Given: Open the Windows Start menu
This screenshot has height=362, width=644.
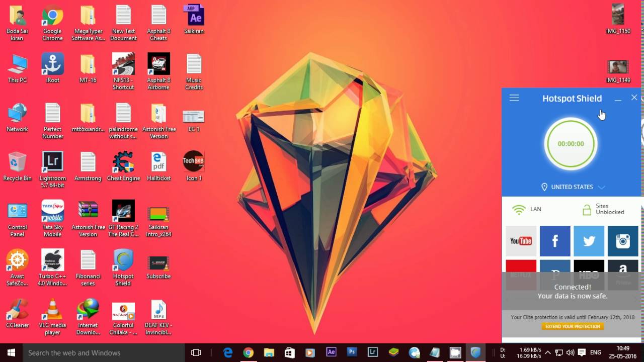Looking at the screenshot, I should click(x=11, y=353).
